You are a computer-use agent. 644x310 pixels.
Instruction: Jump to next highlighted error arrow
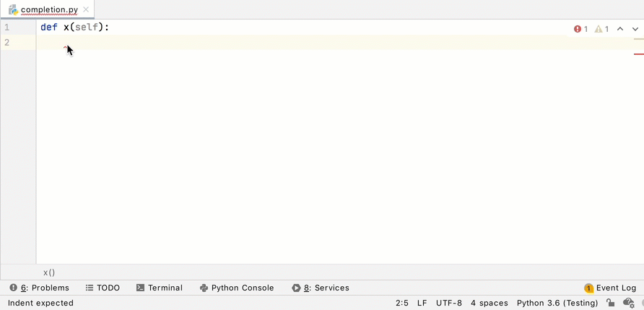[635, 30]
